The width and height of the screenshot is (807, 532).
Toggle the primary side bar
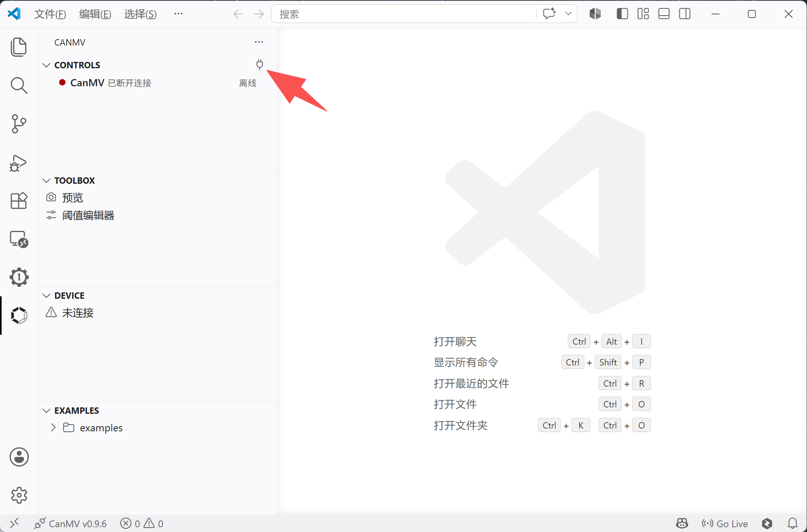pyautogui.click(x=622, y=14)
